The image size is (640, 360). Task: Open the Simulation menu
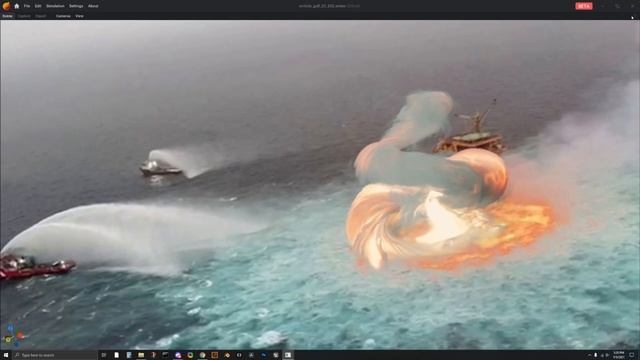pos(55,6)
